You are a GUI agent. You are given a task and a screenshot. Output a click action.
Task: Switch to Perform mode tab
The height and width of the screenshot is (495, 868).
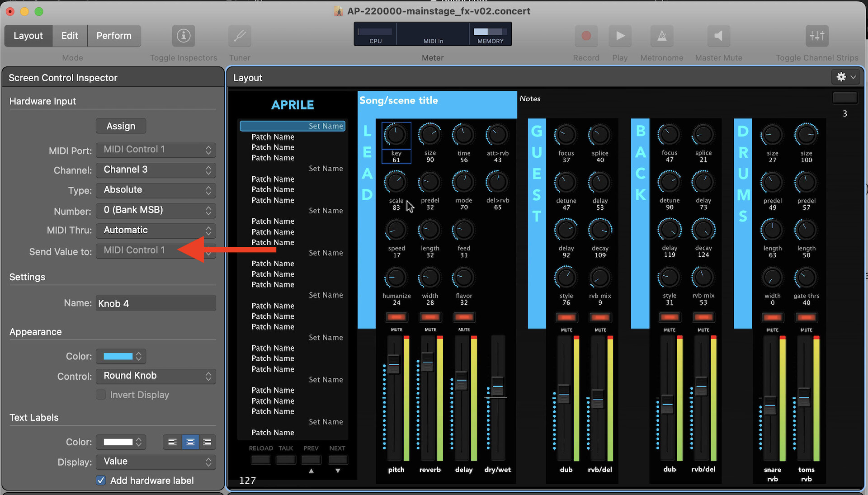(114, 36)
